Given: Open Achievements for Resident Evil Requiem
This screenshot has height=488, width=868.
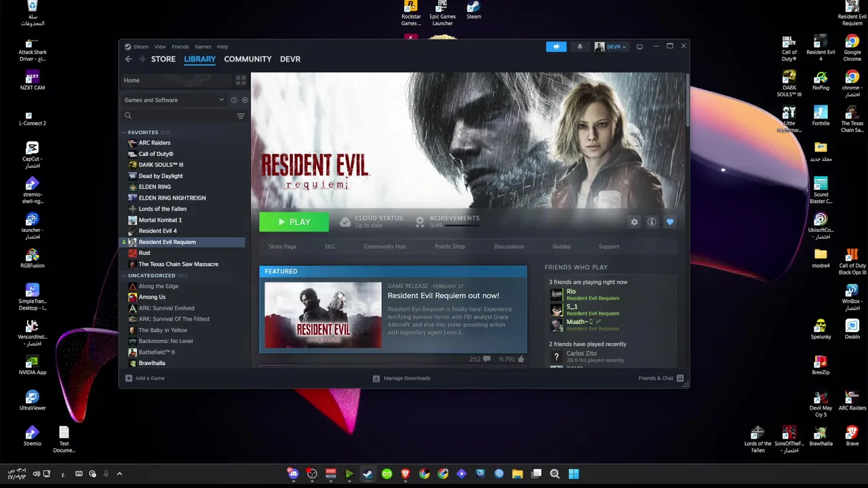Looking at the screenshot, I should coord(448,222).
